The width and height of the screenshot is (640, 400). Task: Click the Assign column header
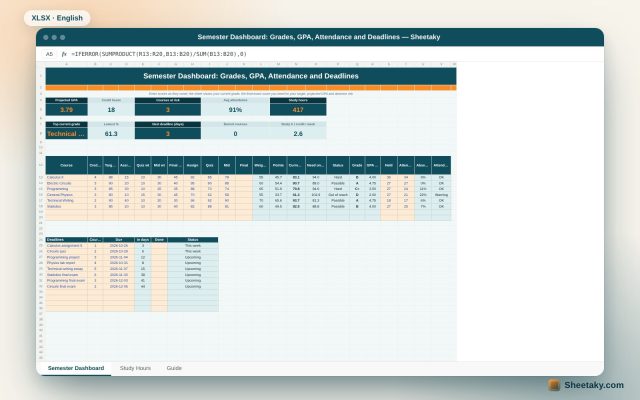pos(192,165)
